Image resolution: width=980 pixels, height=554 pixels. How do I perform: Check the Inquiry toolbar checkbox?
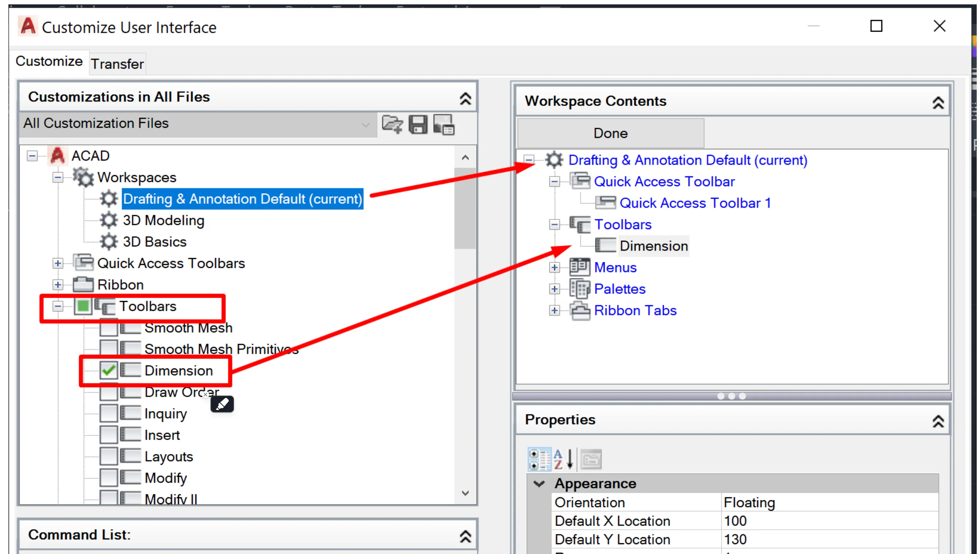tap(109, 413)
